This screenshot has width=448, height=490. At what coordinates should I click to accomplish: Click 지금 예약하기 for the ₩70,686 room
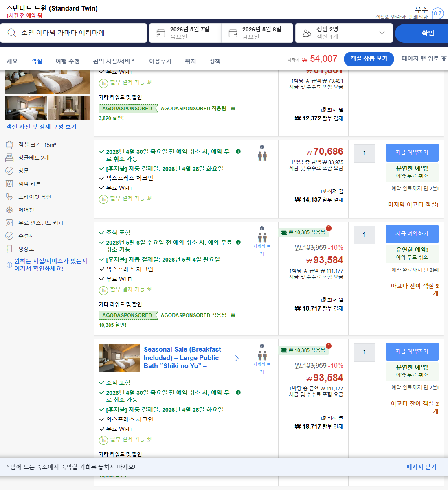coord(412,152)
